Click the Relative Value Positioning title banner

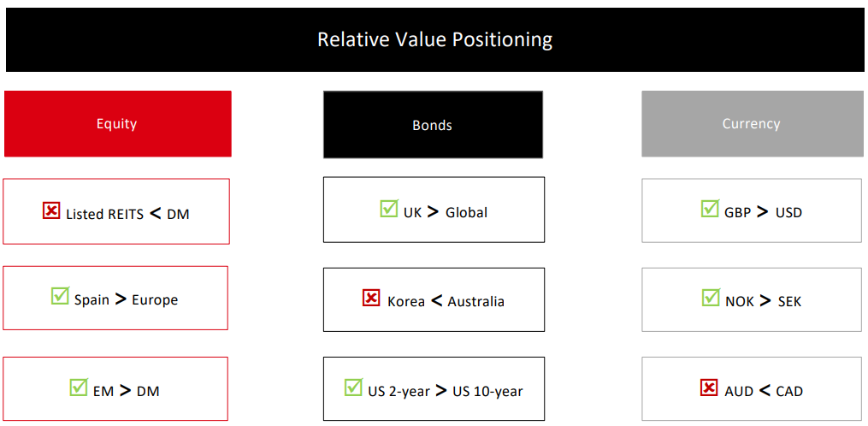pyautogui.click(x=434, y=40)
